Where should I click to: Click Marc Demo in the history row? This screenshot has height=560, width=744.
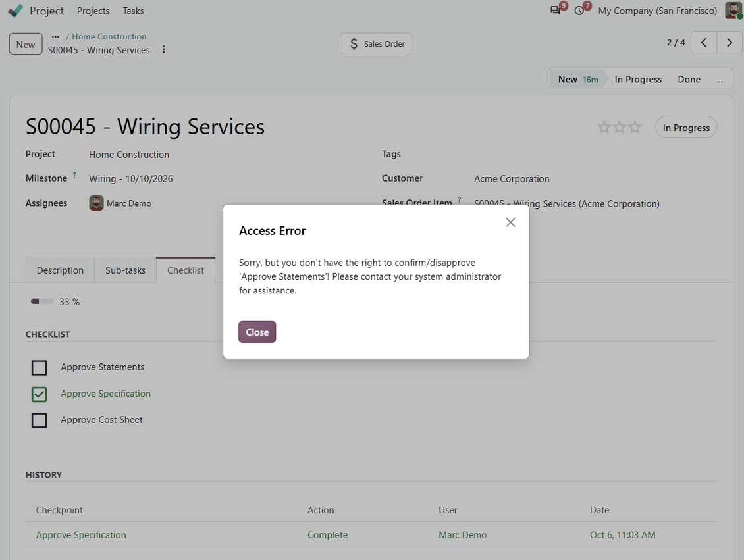(463, 535)
